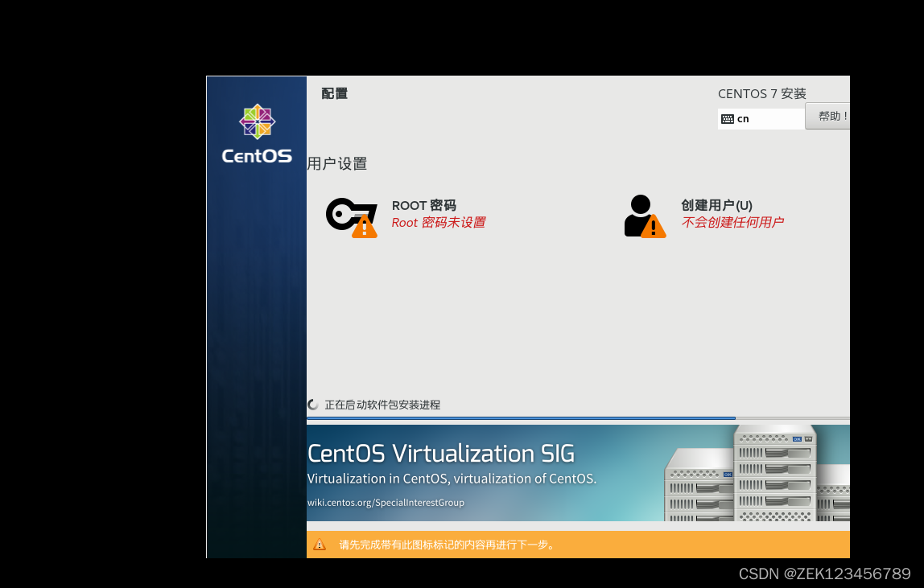Click the spinner next to 正在启动软件包安装进程
The image size is (924, 588).
tap(313, 405)
